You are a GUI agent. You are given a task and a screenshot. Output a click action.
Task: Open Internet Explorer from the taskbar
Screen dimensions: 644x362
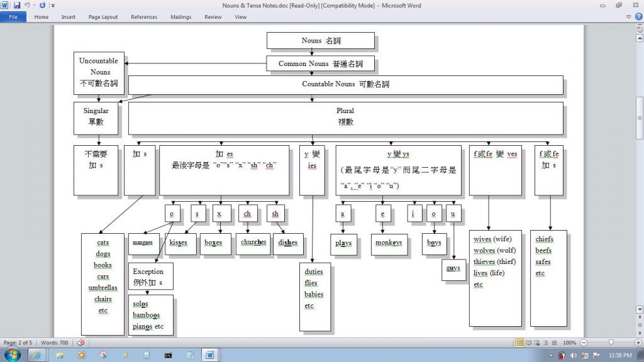[x=36, y=355]
